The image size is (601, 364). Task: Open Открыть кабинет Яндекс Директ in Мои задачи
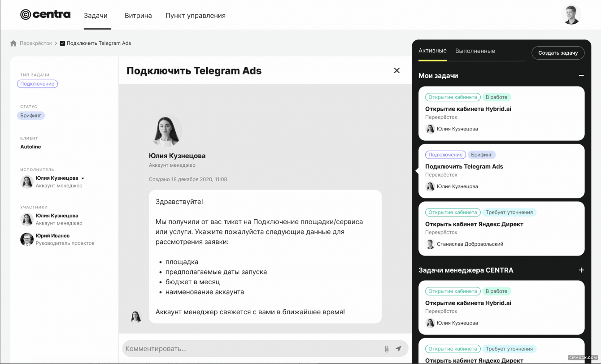[x=501, y=229]
